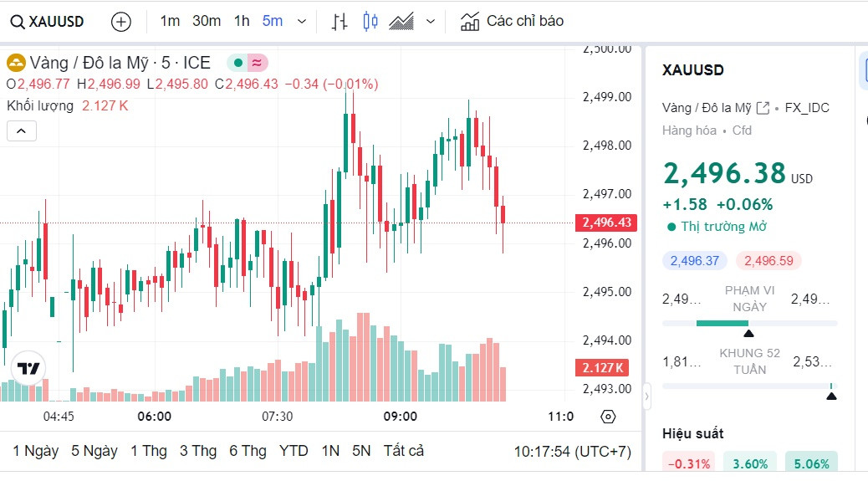Select the 1 Thg range
Image resolution: width=868 pixels, height=481 pixels.
point(148,451)
